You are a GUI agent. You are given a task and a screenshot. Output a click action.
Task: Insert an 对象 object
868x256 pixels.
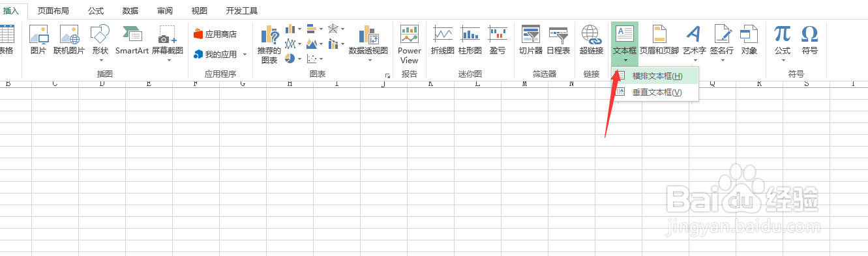[x=749, y=40]
